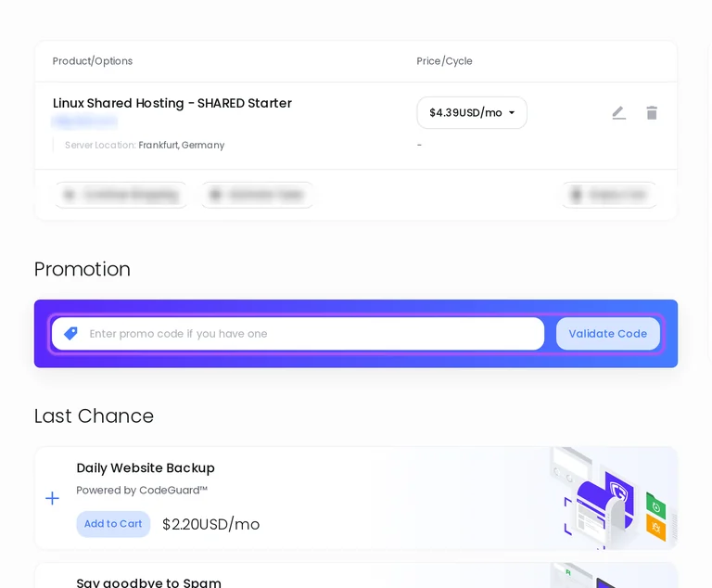Screen dimensions: 712x588
Task: Delete SHARED Starter from cart via trash icon
Action: point(652,113)
